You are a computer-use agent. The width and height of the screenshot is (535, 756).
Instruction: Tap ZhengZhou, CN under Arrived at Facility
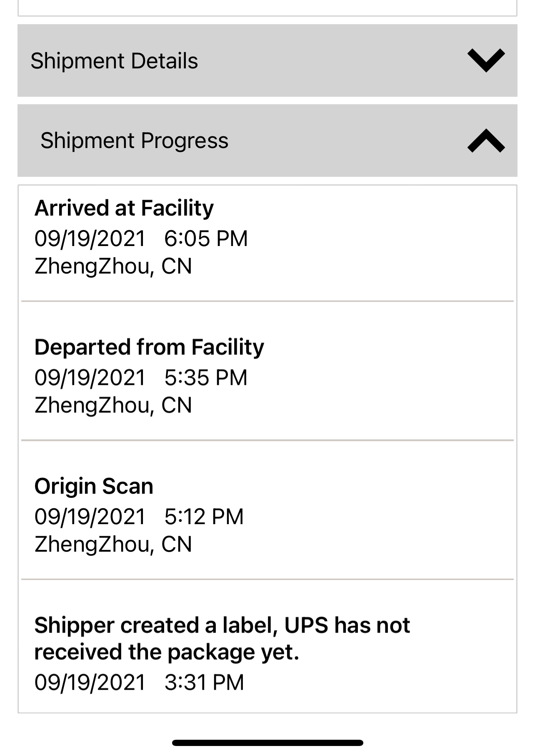point(113,266)
